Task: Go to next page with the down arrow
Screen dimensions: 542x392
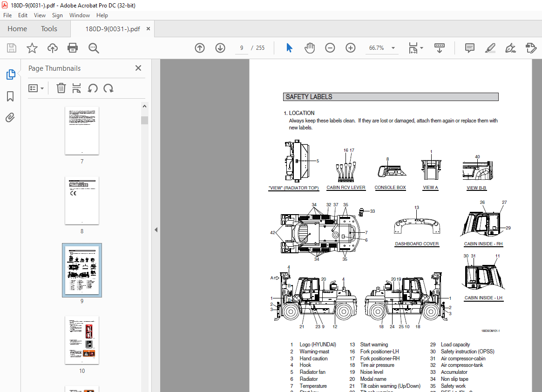Action: (220, 48)
